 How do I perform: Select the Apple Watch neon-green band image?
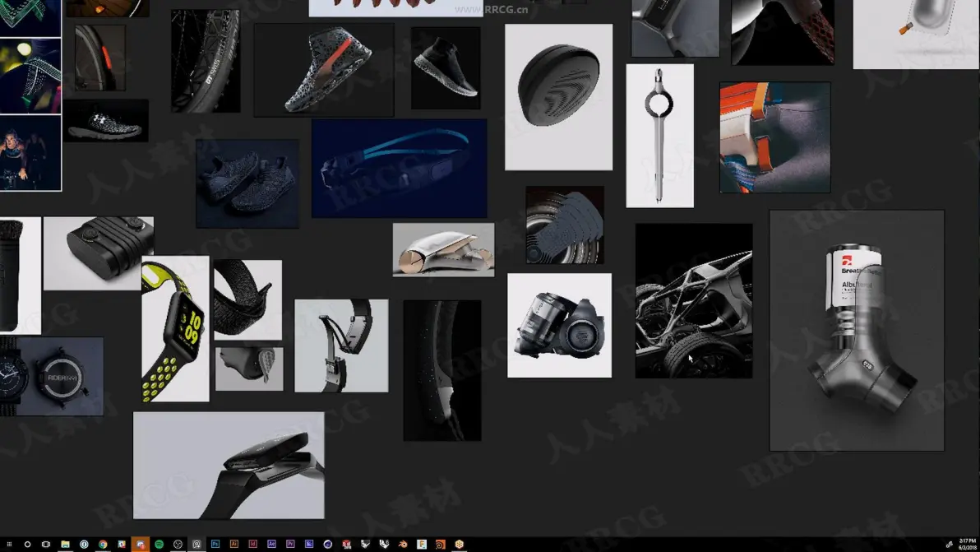(x=175, y=328)
